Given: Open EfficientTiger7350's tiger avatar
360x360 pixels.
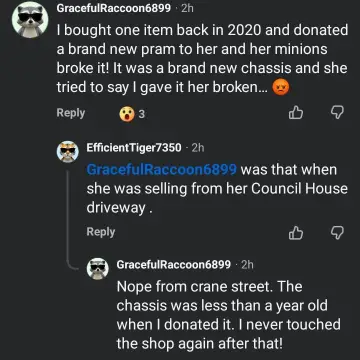Looking at the screenshot, I should pos(68,152).
